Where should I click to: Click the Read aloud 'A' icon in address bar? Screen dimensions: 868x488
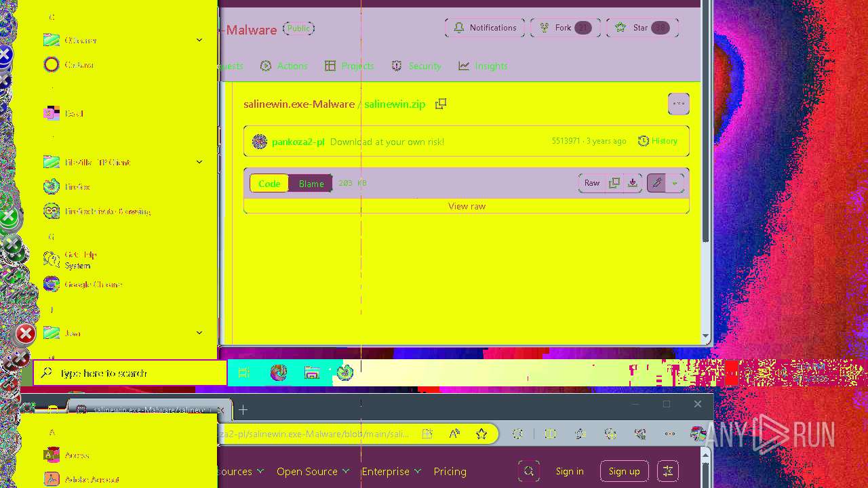click(x=454, y=434)
